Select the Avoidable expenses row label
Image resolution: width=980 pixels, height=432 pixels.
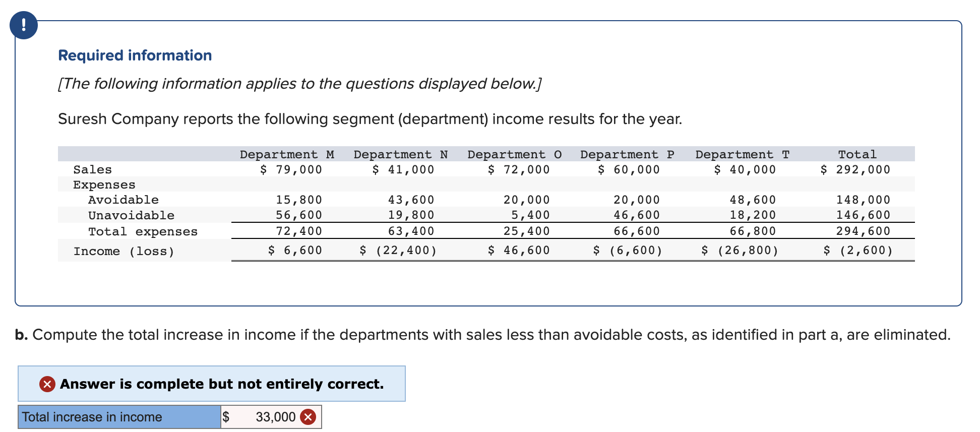[124, 200]
